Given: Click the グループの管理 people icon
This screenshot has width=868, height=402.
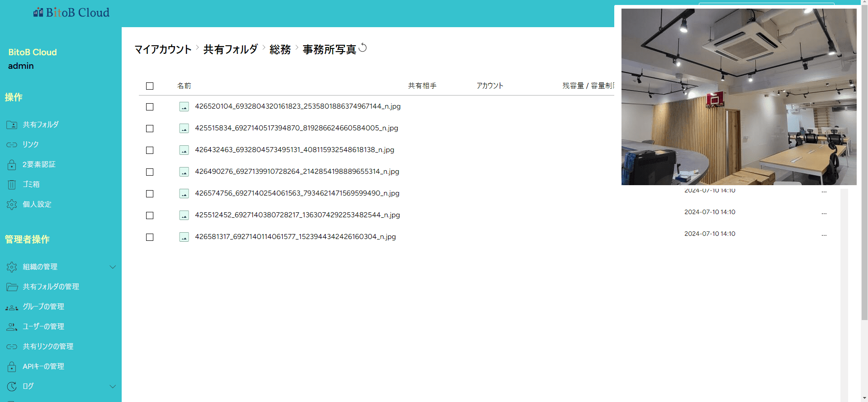Looking at the screenshot, I should (x=12, y=307).
